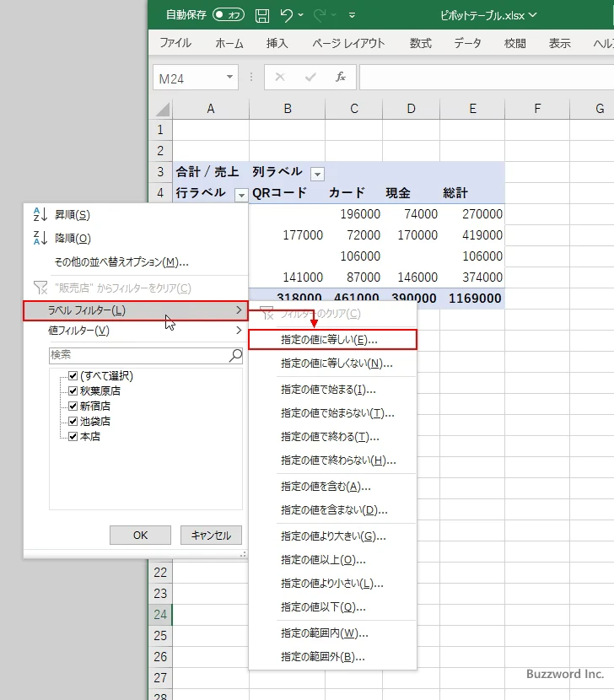Choose 指定の範囲内(W)...

[332, 633]
